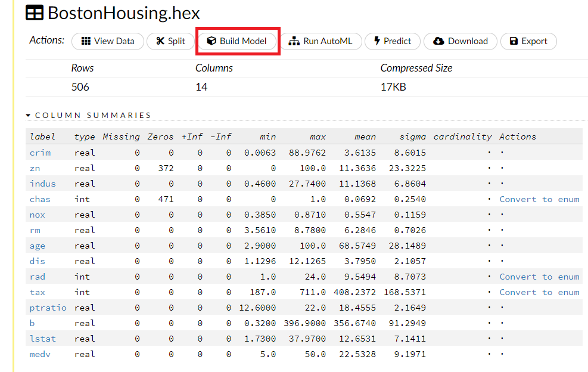Open the crim column link
The height and width of the screenshot is (372, 588).
40,153
